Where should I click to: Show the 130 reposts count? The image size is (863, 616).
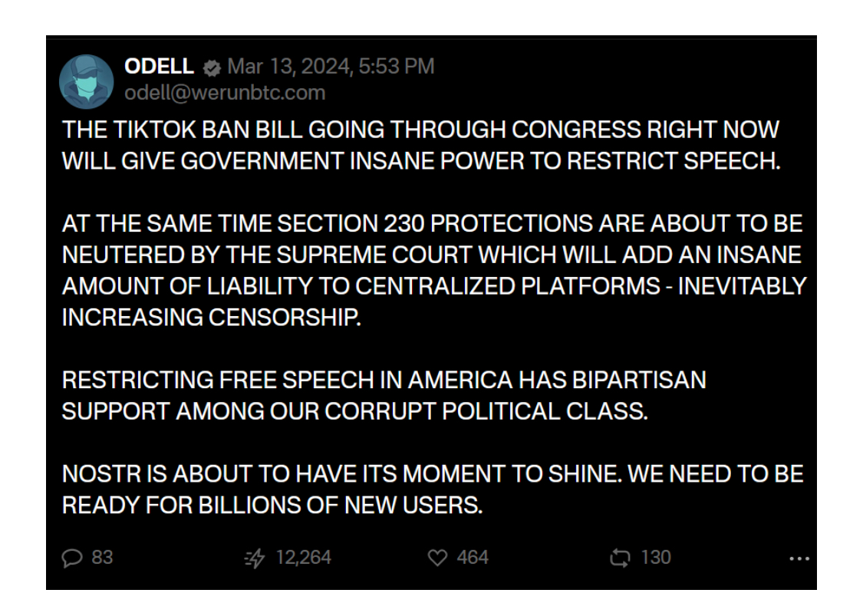click(655, 558)
